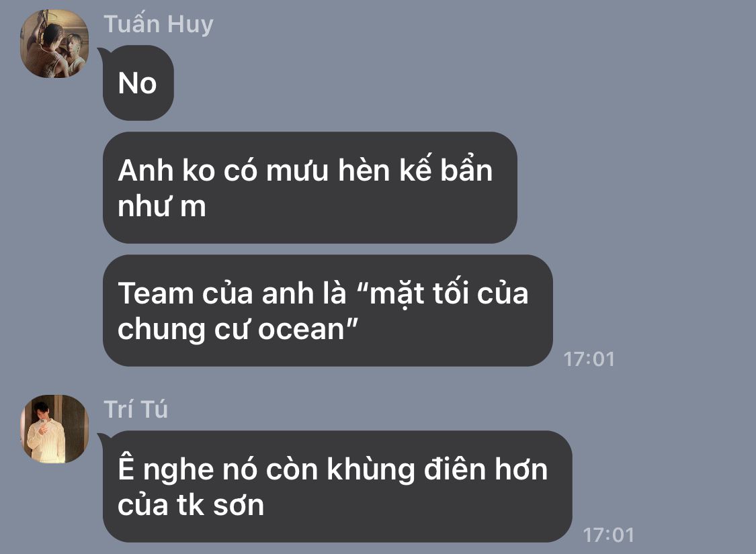
Task: Tap the sender name Tuấn Huy
Action: 158,24
